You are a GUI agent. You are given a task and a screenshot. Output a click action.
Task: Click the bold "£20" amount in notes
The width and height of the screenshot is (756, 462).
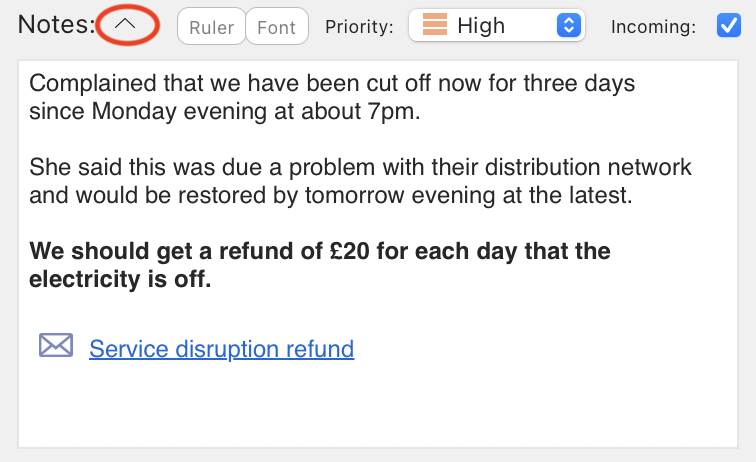[x=353, y=250]
